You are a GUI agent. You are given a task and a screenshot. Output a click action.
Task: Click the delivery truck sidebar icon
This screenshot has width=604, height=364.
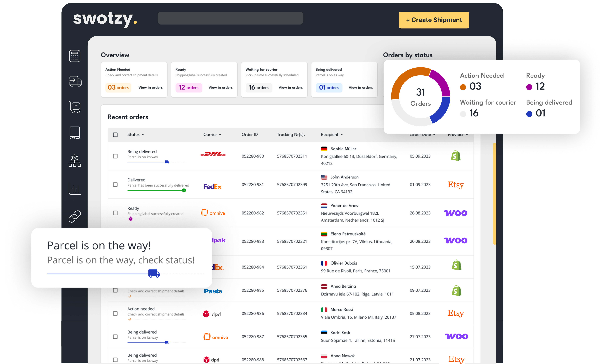pos(75,81)
